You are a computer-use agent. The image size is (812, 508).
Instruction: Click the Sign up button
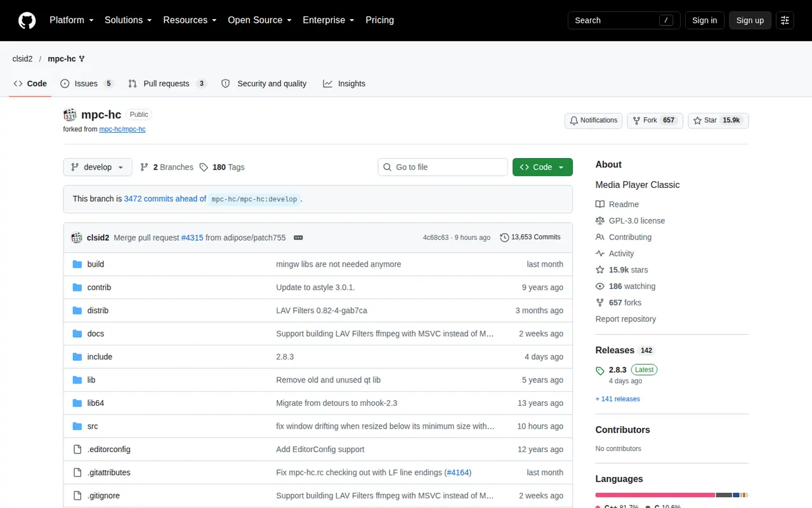750,20
